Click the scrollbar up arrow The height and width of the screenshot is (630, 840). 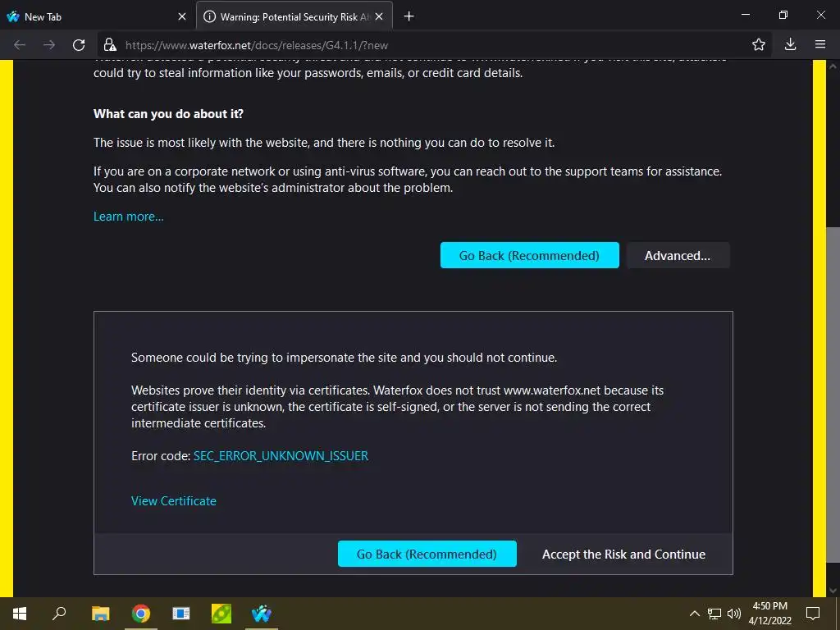[833, 66]
